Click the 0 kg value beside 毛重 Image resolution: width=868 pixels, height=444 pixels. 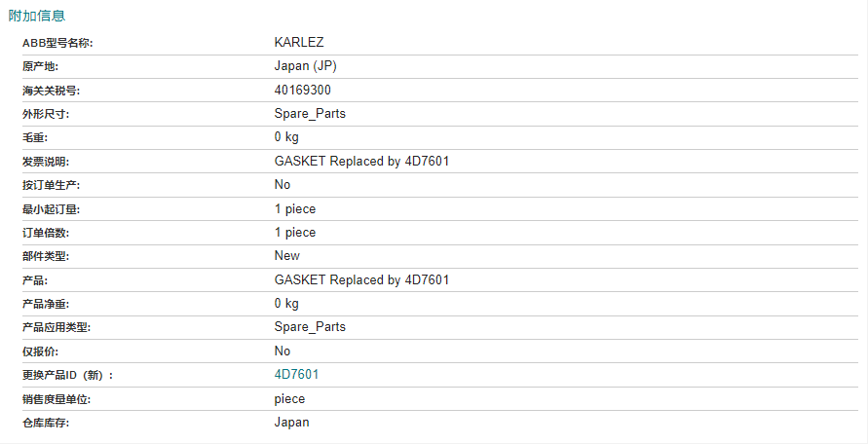pyautogui.click(x=286, y=137)
